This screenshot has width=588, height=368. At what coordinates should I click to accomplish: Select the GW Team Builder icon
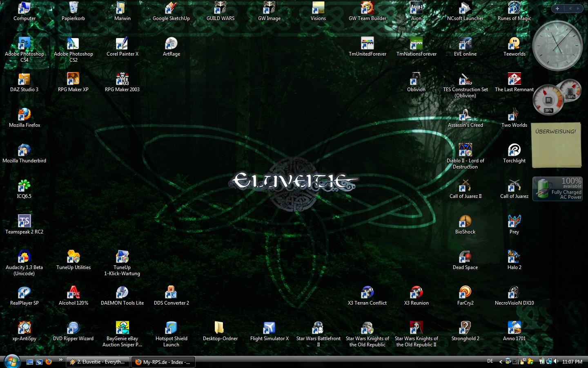[x=367, y=11]
